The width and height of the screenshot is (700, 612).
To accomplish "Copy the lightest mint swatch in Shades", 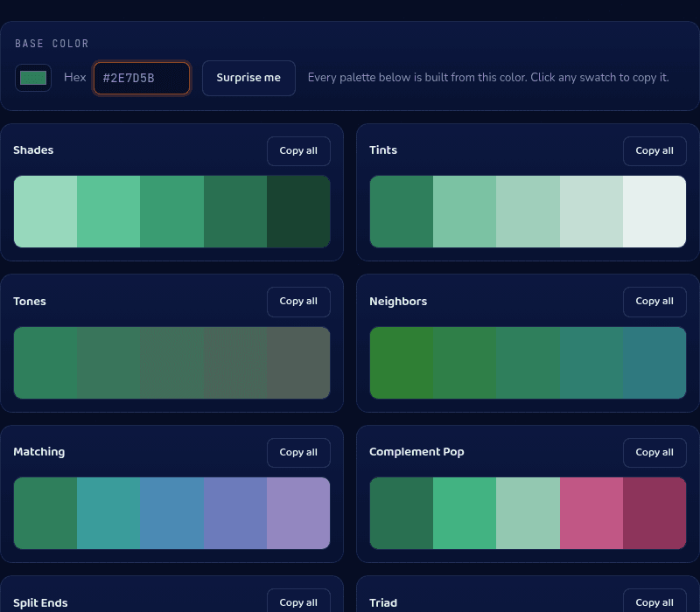I will pyautogui.click(x=45, y=212).
